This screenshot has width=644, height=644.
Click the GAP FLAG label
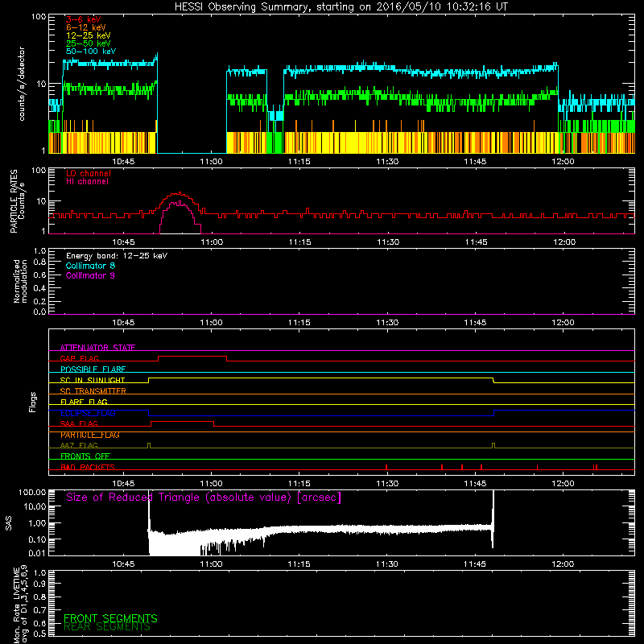pyautogui.click(x=79, y=358)
